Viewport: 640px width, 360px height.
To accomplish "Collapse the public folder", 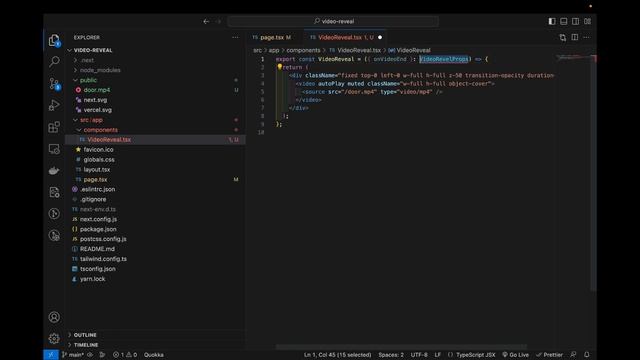I will pos(88,80).
